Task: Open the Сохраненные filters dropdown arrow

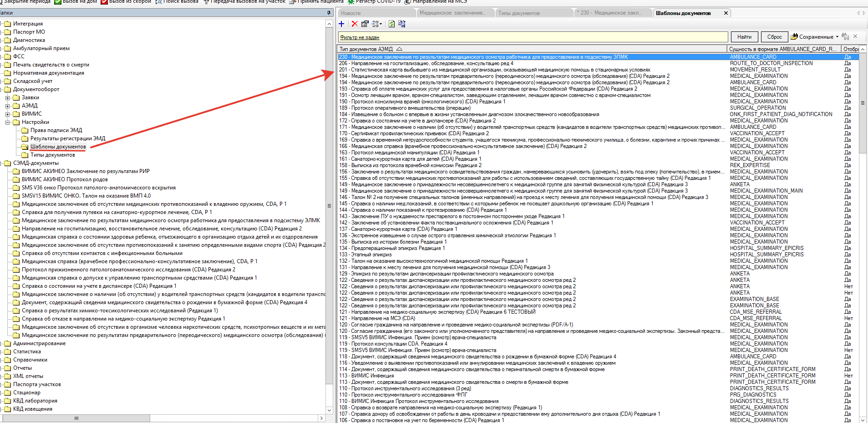Action: point(837,37)
